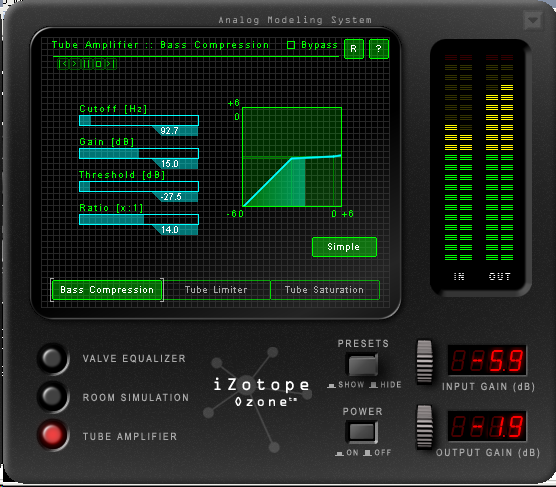Image resolution: width=556 pixels, height=487 pixels.
Task: Open help with the question mark button
Action: coord(379,49)
